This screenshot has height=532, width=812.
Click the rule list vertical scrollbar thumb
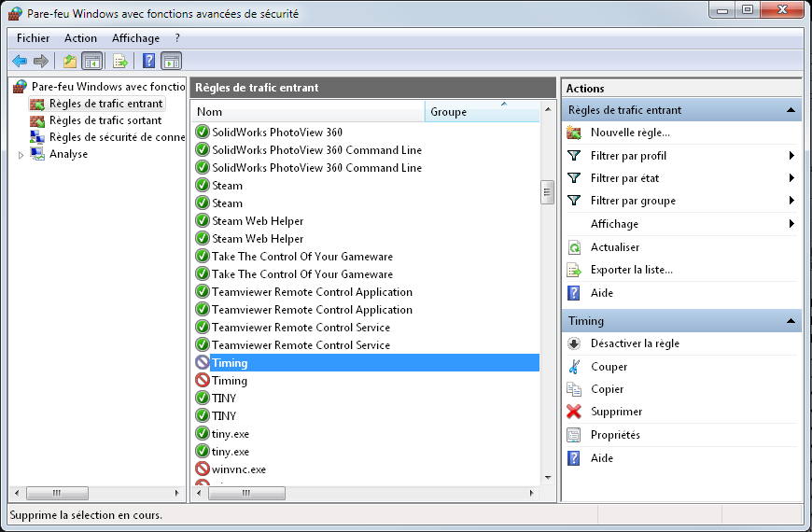547,192
